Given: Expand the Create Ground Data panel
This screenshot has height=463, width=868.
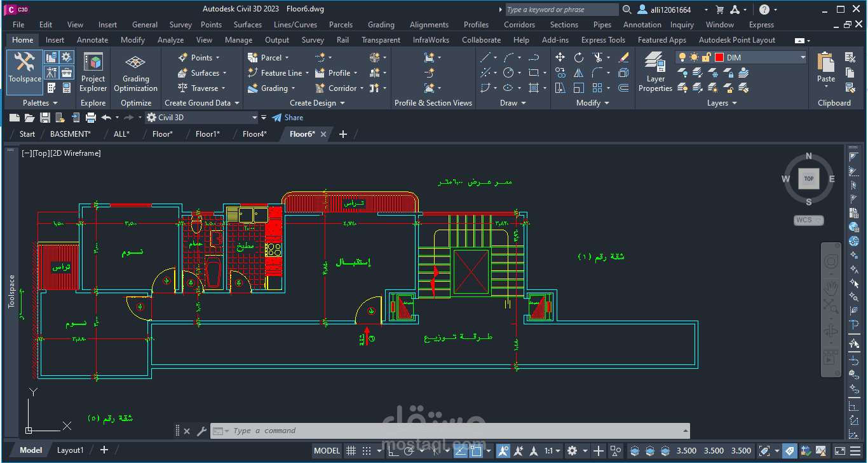Looking at the screenshot, I should point(202,103).
